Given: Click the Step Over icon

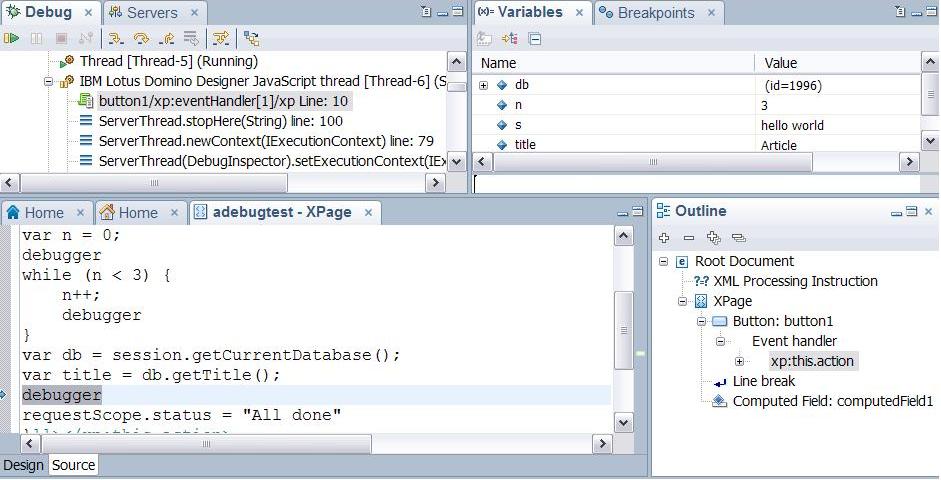Looking at the screenshot, I should [x=141, y=38].
